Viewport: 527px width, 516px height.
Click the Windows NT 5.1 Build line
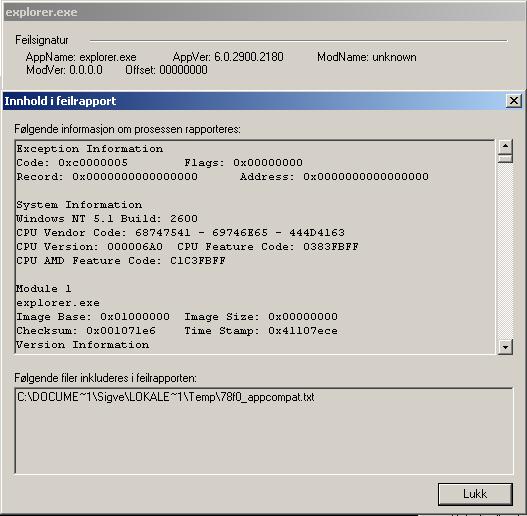click(107, 219)
